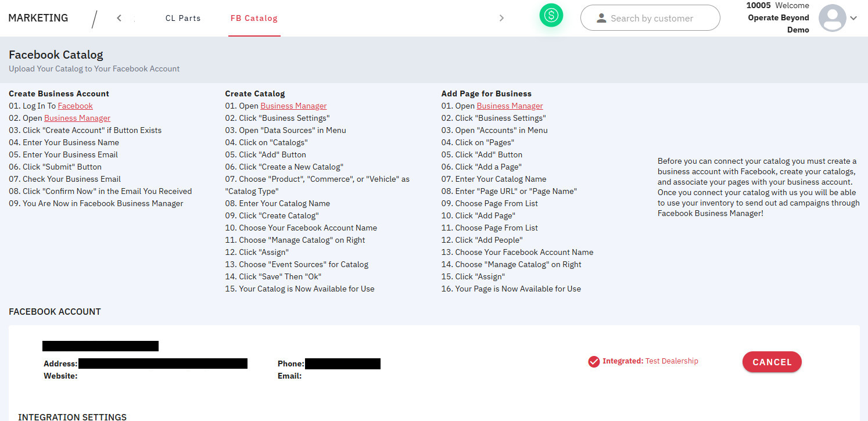Click step 'Click on "Pages"'
The height and width of the screenshot is (421, 868).
[478, 142]
